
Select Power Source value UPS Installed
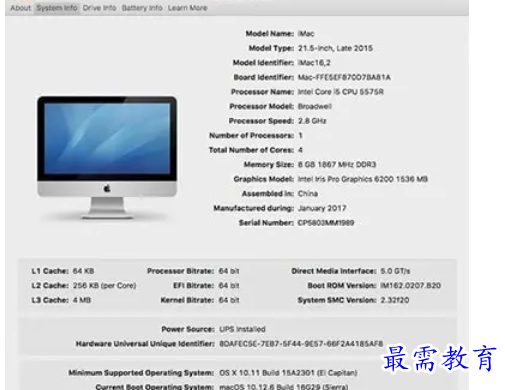(242, 329)
